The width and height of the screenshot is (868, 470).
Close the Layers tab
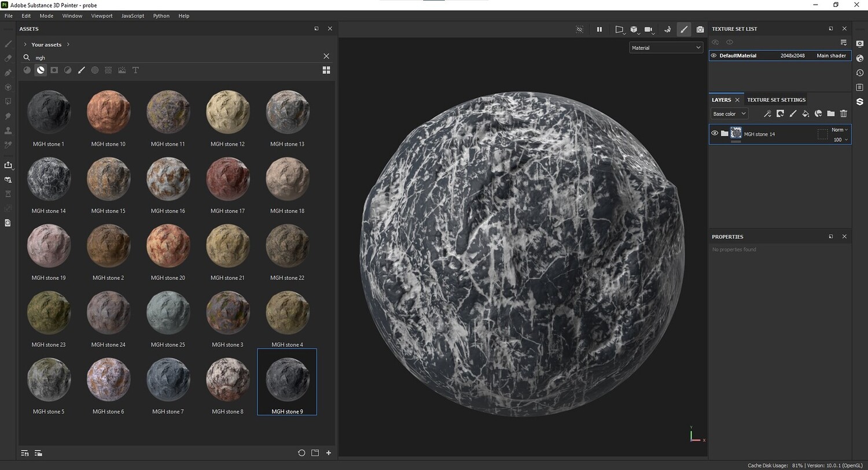(737, 100)
